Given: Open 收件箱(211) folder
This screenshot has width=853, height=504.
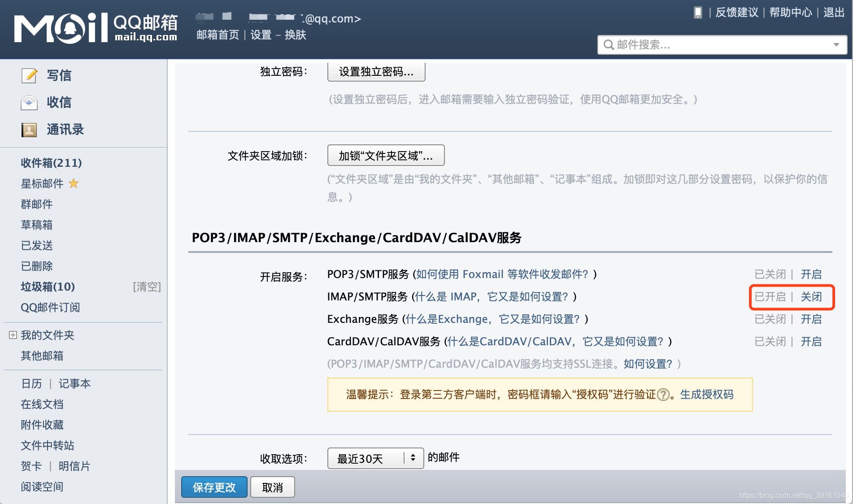Looking at the screenshot, I should 51,163.
